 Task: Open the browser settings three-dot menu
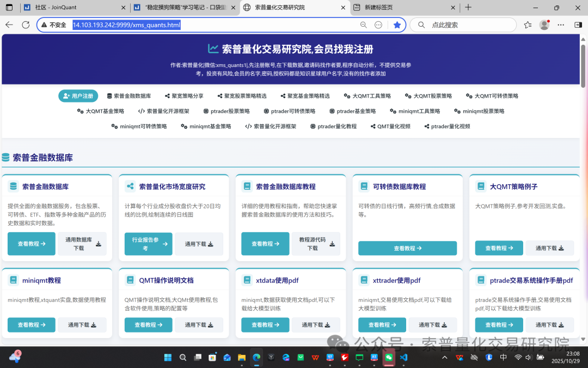tap(561, 25)
